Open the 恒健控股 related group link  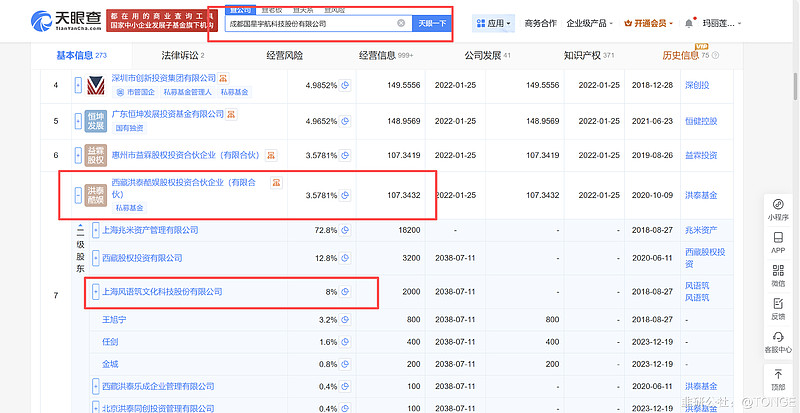pos(701,121)
